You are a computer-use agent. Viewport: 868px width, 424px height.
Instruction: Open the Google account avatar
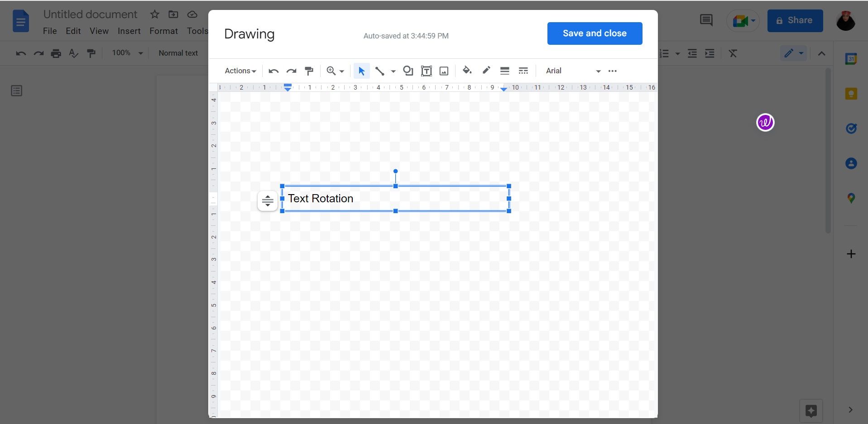tap(845, 21)
